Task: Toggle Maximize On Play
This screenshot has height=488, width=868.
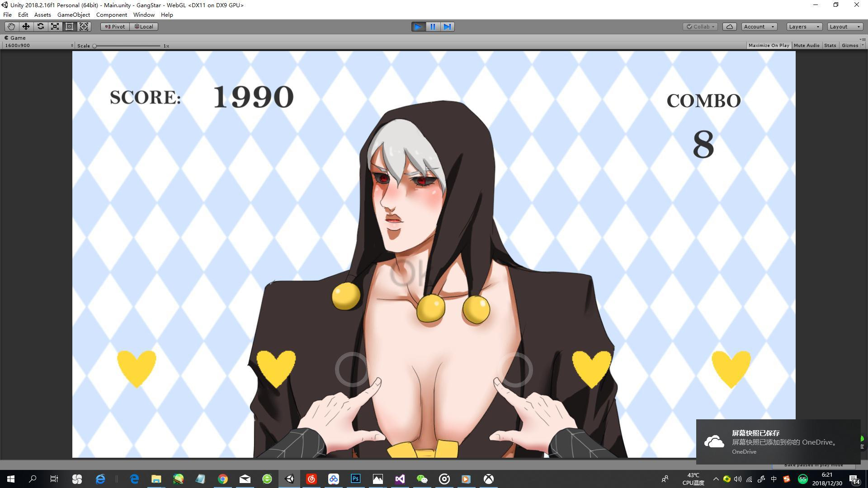Action: coord(769,46)
